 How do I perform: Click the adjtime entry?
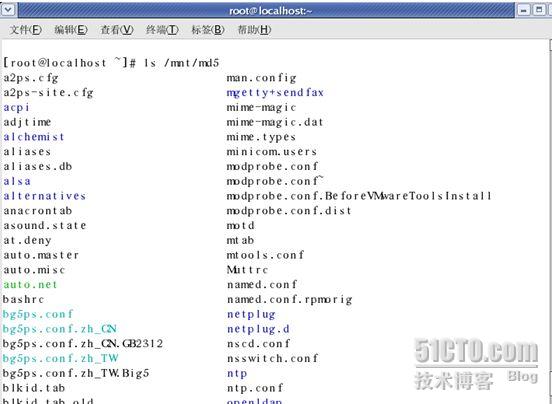[27, 122]
